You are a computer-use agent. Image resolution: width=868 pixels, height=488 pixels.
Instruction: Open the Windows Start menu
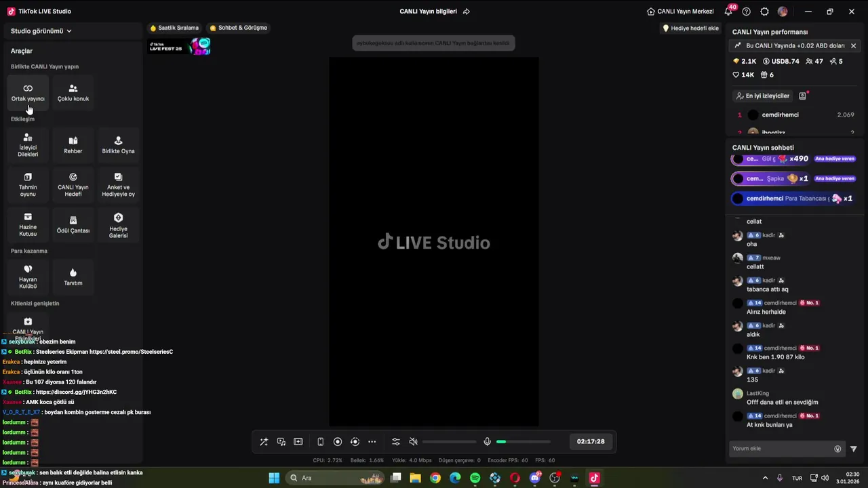coord(274,479)
